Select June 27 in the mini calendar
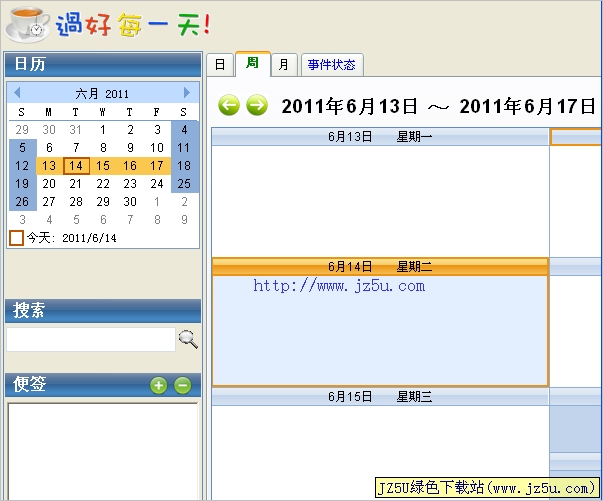The image size is (603, 501). click(49, 202)
